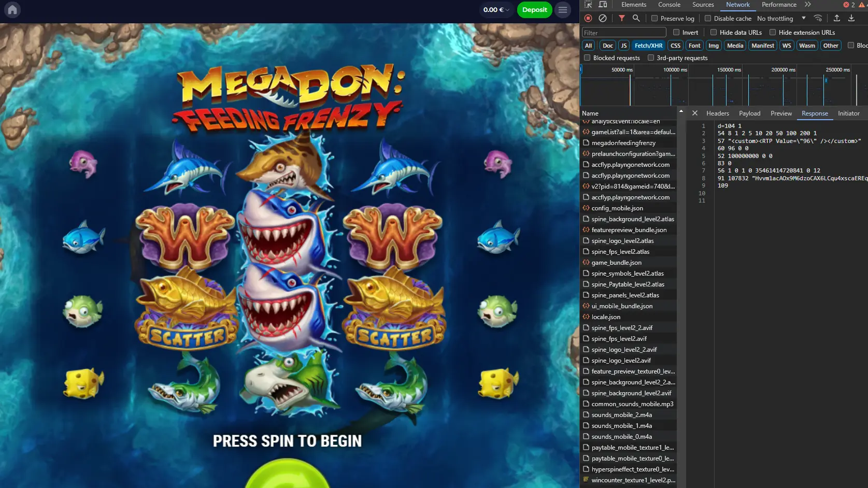Clear the network log
The height and width of the screenshot is (488, 868).
(603, 18)
